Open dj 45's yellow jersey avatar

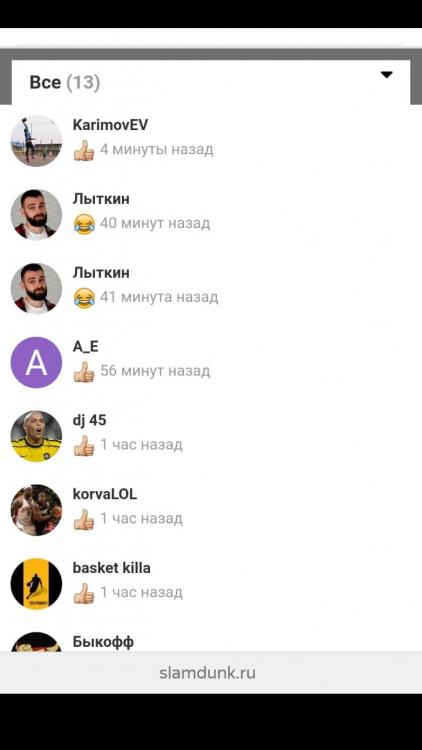36,436
